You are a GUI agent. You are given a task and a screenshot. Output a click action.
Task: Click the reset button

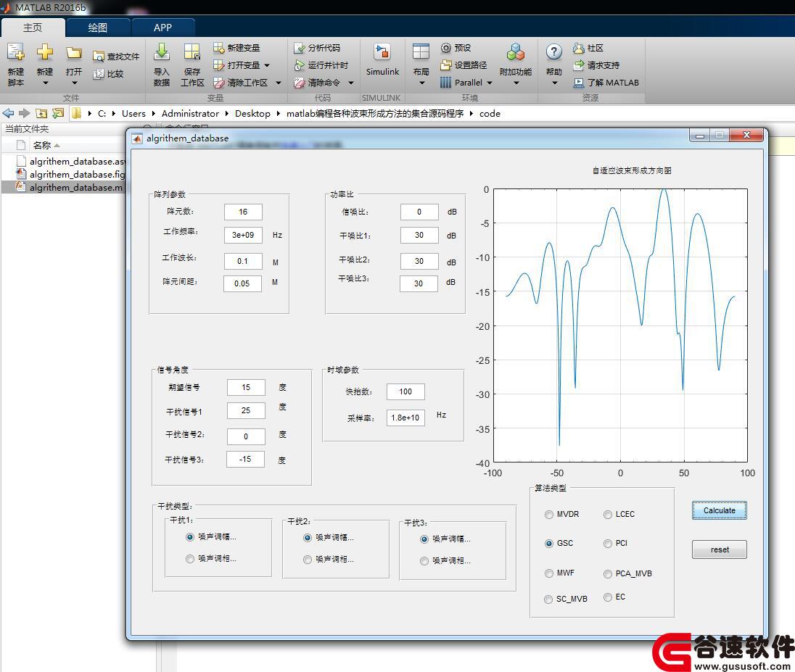pos(719,549)
